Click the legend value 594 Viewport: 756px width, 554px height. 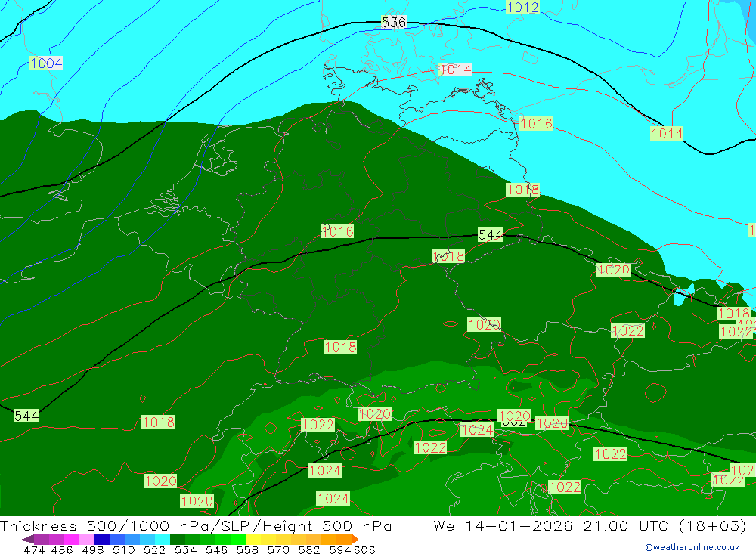pyautogui.click(x=340, y=550)
